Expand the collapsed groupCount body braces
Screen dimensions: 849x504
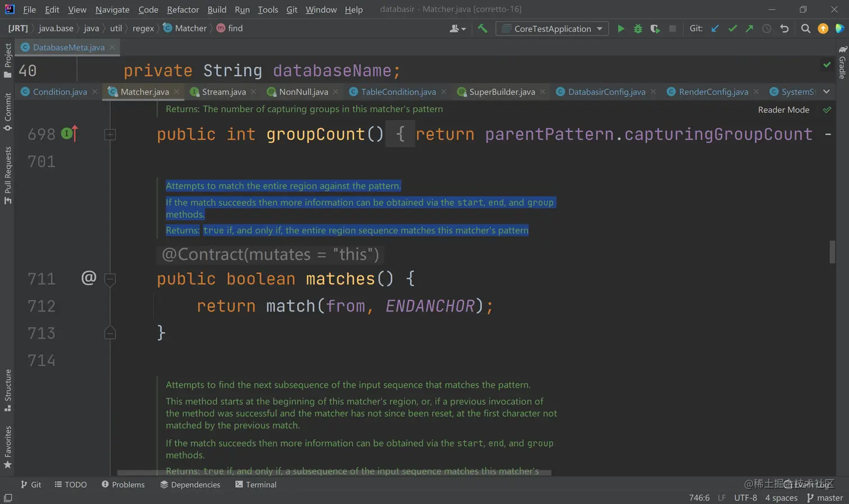tap(400, 134)
